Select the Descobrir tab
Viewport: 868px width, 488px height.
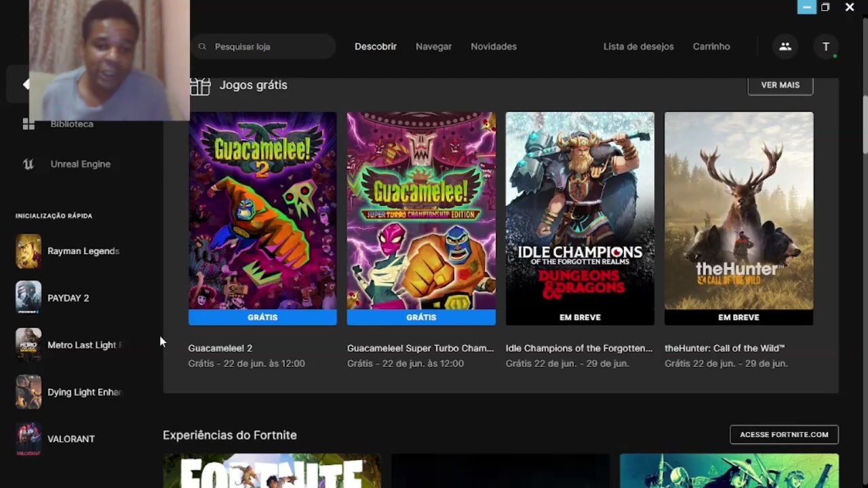[x=375, y=46]
